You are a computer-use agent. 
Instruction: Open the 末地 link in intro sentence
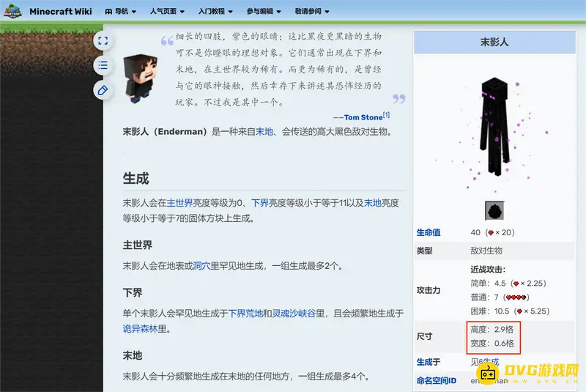pyautogui.click(x=264, y=132)
